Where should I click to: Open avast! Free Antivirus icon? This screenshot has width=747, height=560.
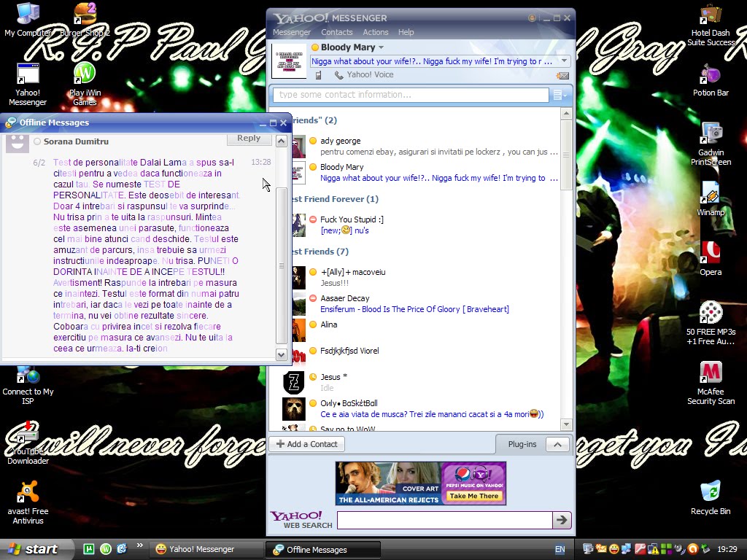tap(28, 504)
